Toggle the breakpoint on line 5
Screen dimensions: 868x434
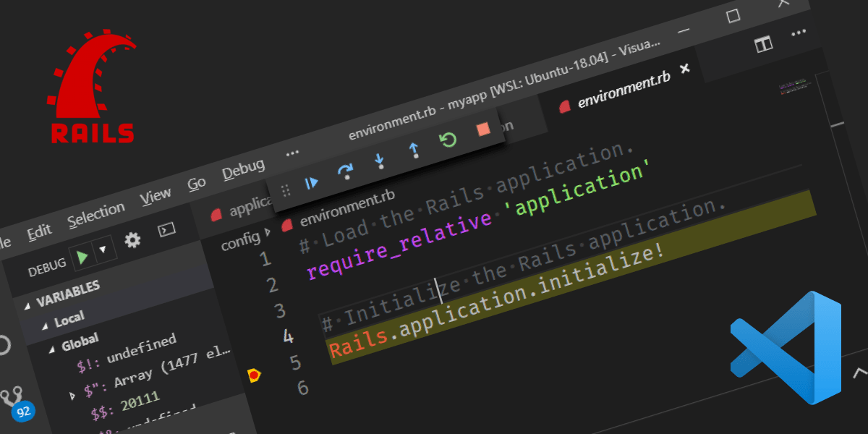click(254, 375)
